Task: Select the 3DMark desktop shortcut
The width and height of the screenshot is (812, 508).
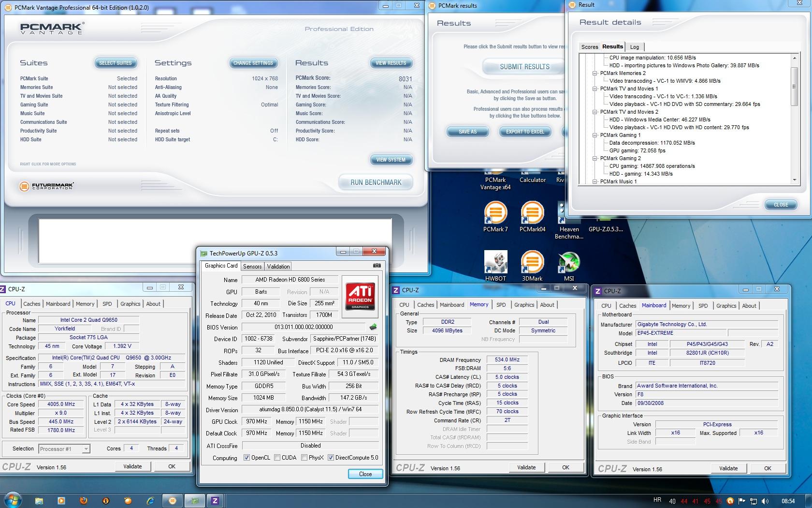Action: (x=532, y=266)
